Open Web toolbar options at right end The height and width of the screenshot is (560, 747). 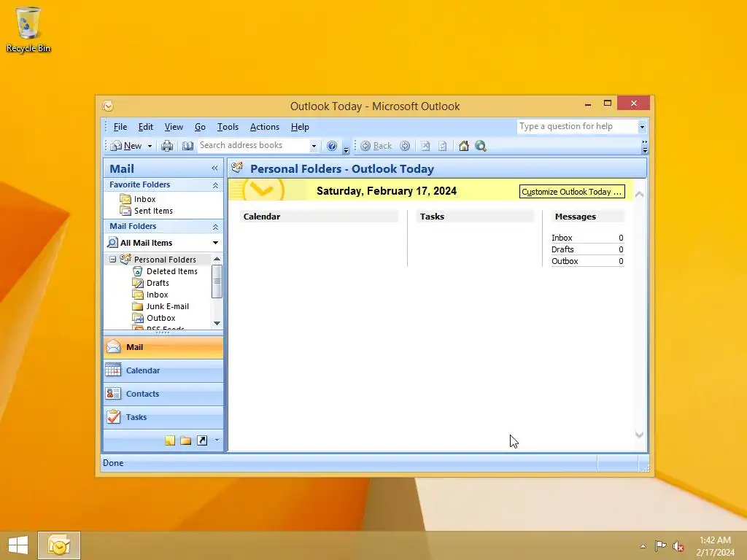pyautogui.click(x=645, y=146)
